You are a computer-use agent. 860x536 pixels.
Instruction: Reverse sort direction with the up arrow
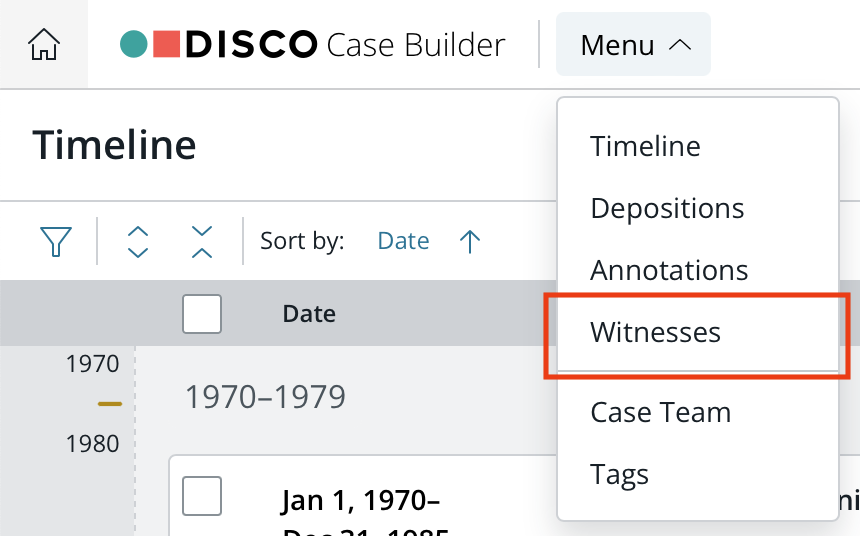coord(469,241)
